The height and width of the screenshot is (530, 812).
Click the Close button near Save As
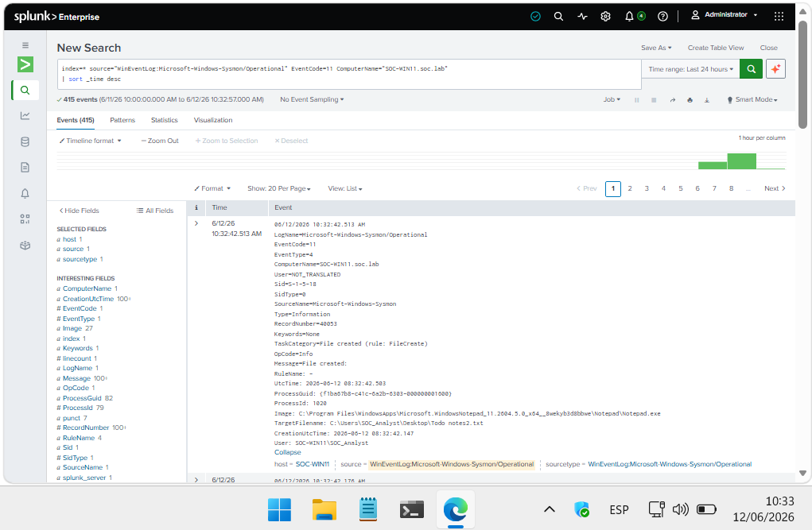pyautogui.click(x=768, y=48)
